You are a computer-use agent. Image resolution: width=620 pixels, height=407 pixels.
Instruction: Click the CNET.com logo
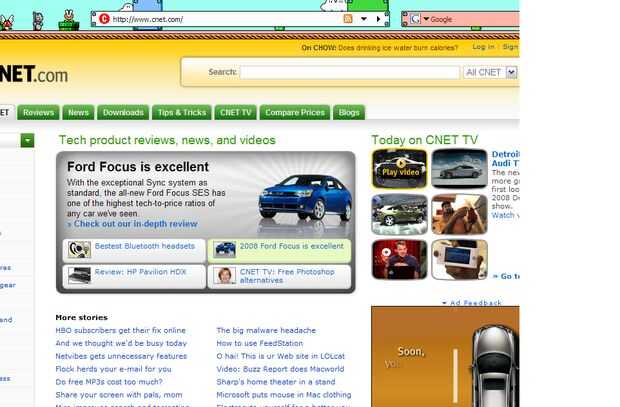pyautogui.click(x=34, y=74)
